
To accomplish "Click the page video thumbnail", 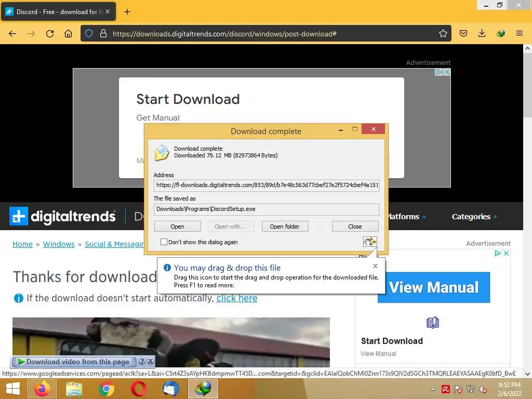I will (171, 342).
